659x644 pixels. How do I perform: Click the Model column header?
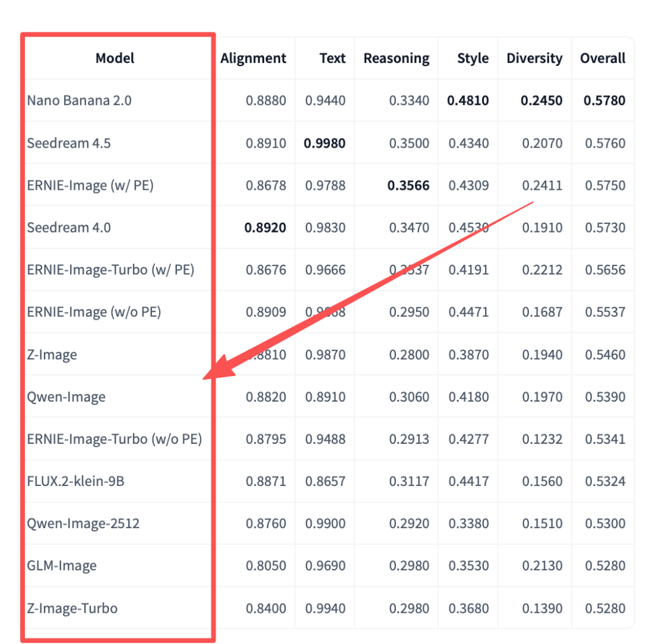pyautogui.click(x=115, y=58)
